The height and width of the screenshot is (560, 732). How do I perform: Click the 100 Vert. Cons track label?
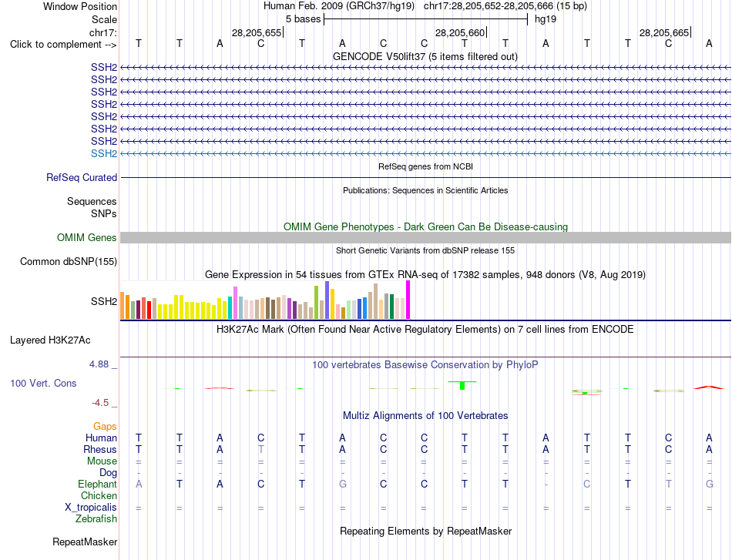[43, 383]
